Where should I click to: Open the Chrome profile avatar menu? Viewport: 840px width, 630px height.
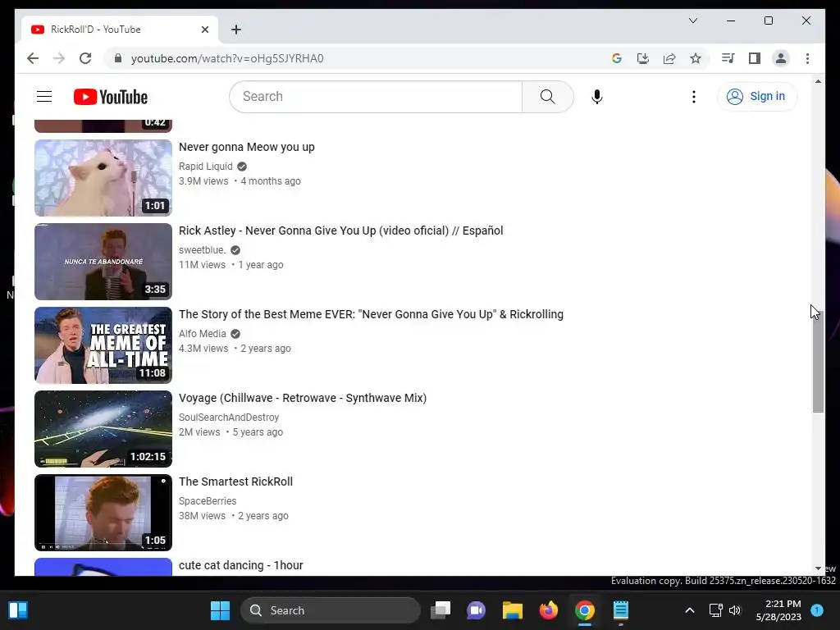[781, 58]
